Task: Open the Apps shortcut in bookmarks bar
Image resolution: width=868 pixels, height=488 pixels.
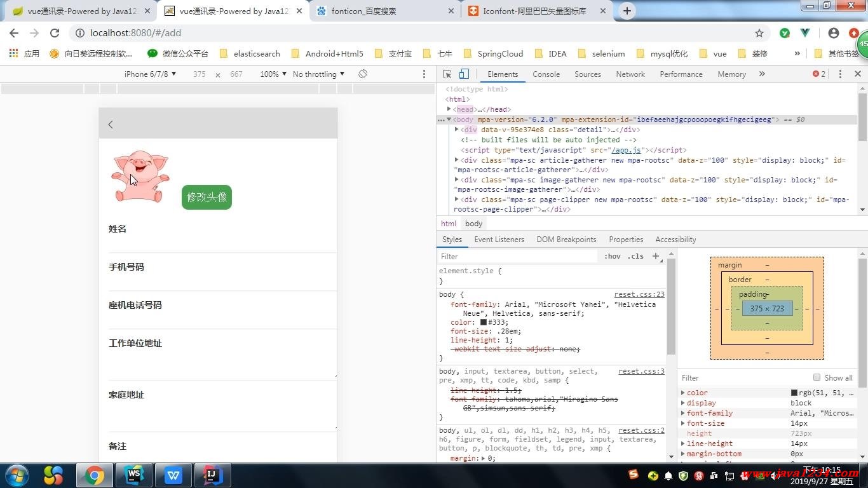Action: click(x=24, y=53)
